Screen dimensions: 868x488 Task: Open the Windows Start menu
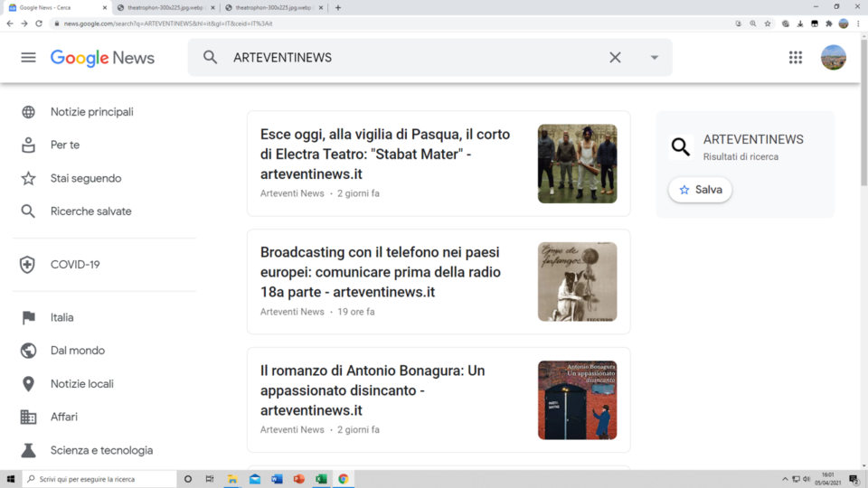(x=11, y=479)
